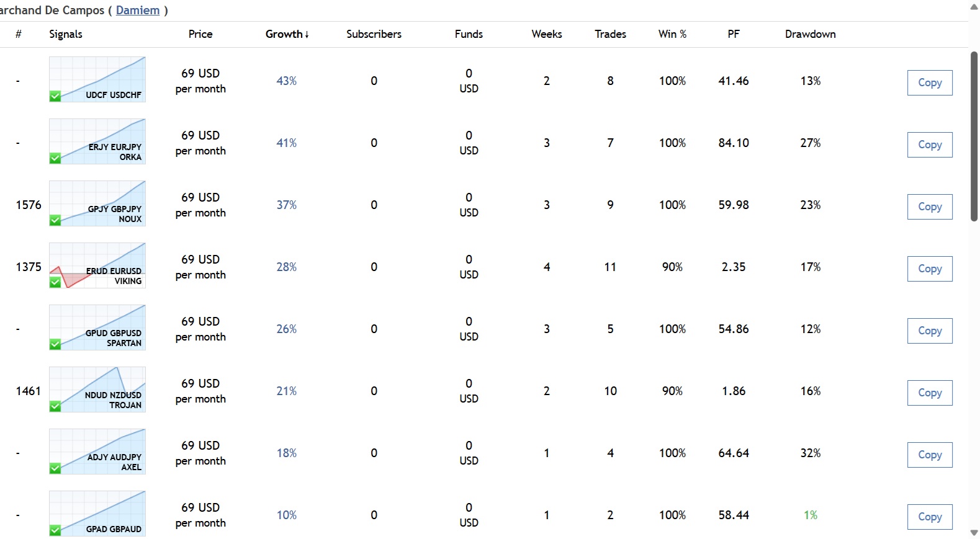Open the ERJY EURJPY ORKA chart thumbnail
Screen dimensions: 980x539
click(x=97, y=141)
